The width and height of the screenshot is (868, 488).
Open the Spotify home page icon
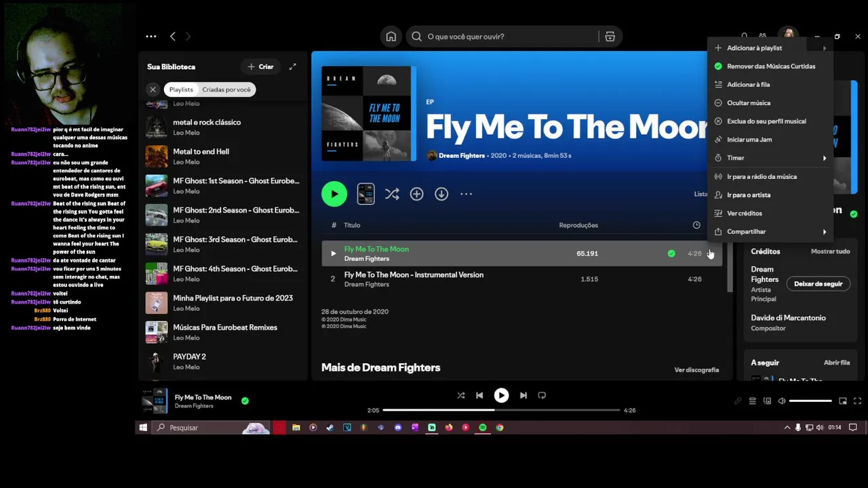click(391, 37)
